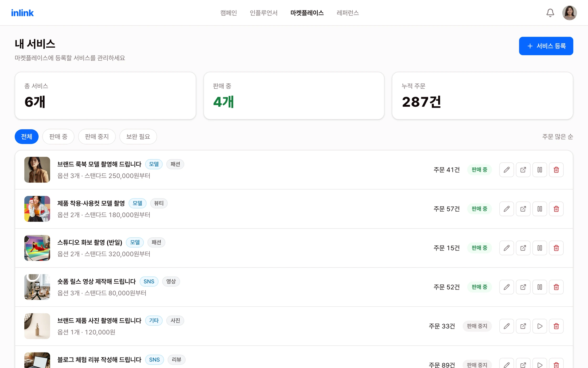Delete the 브랜드 제품 사진 service
This screenshot has width=588, height=368.
(556, 326)
